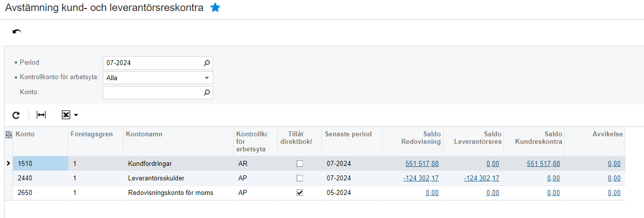Open the Period lookup magnifier
The width and height of the screenshot is (644, 218).
207,63
